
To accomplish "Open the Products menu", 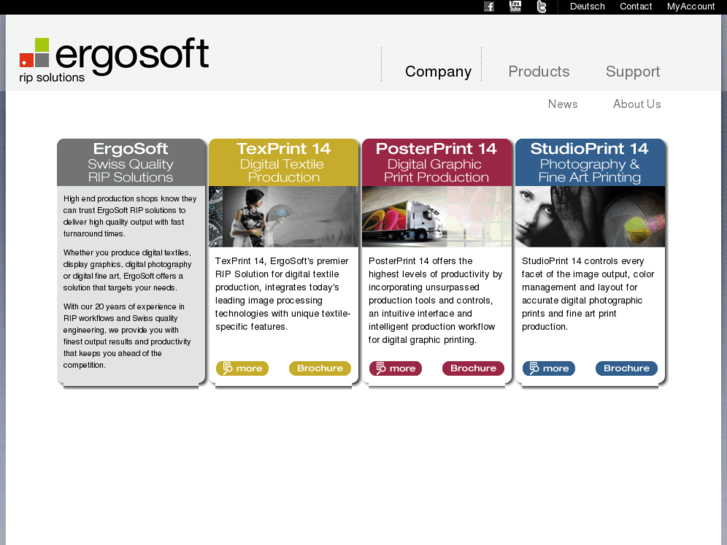I will pyautogui.click(x=538, y=71).
